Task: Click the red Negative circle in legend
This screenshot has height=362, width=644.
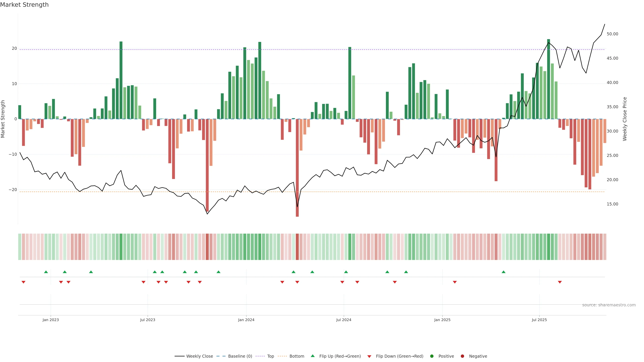Action: pyautogui.click(x=462, y=356)
